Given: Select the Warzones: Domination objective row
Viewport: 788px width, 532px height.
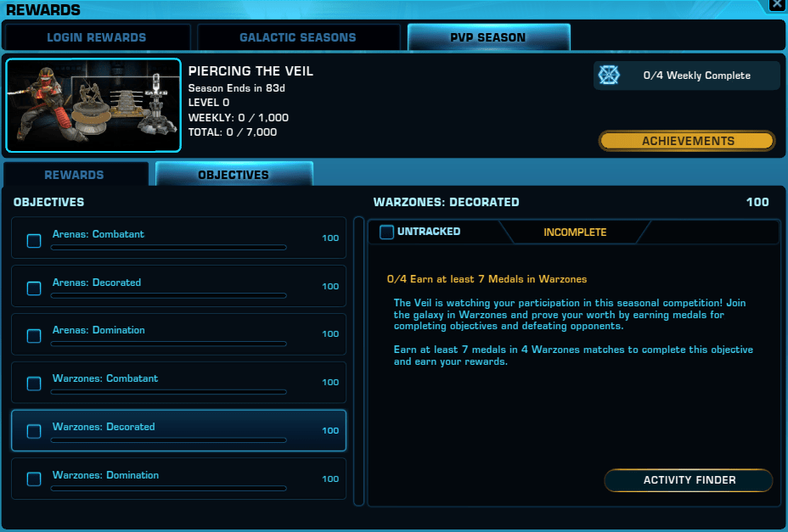Looking at the screenshot, I should click(x=179, y=479).
